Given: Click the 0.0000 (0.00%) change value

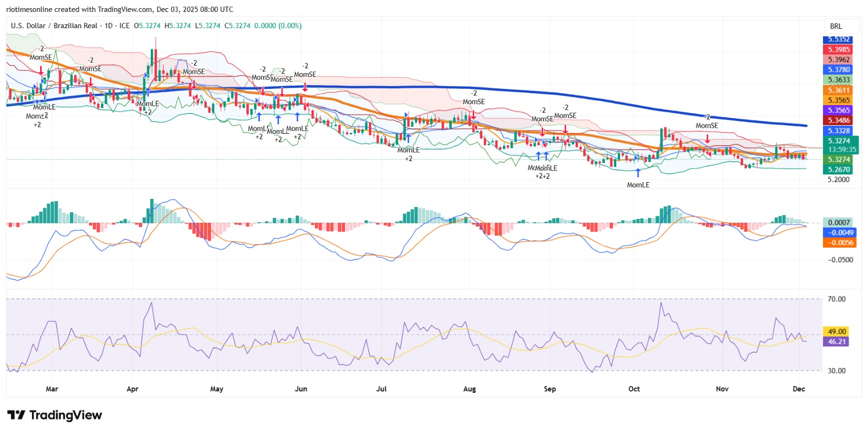Looking at the screenshot, I should 278,25.
